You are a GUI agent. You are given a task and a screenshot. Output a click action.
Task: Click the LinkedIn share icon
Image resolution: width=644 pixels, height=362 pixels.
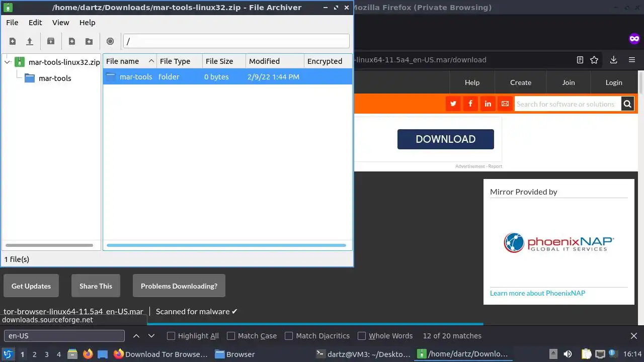point(488,104)
